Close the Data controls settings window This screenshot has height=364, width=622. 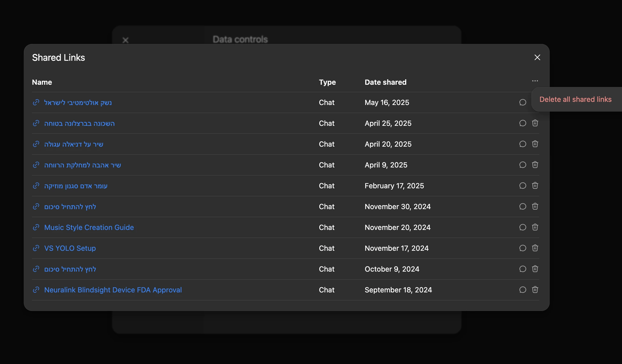point(126,40)
